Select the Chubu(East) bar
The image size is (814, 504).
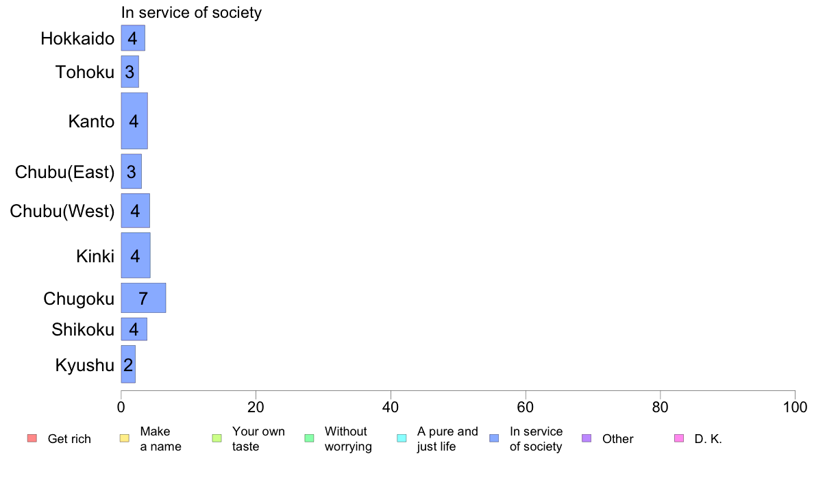(132, 171)
